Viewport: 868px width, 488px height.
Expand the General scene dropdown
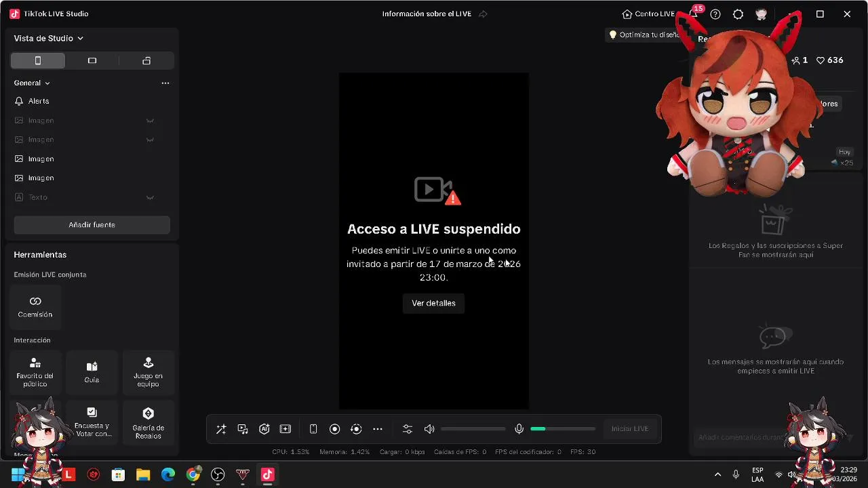click(32, 83)
